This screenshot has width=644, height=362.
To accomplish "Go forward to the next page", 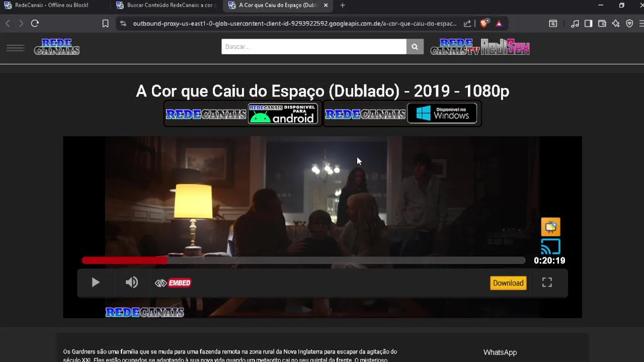I will (x=21, y=24).
